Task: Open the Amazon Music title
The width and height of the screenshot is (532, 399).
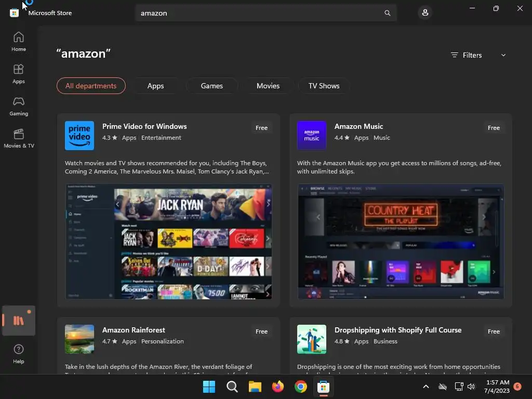Action: (358, 126)
